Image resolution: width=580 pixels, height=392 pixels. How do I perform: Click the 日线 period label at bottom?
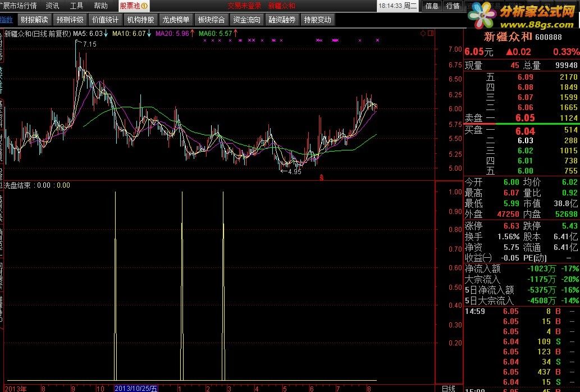449,388
